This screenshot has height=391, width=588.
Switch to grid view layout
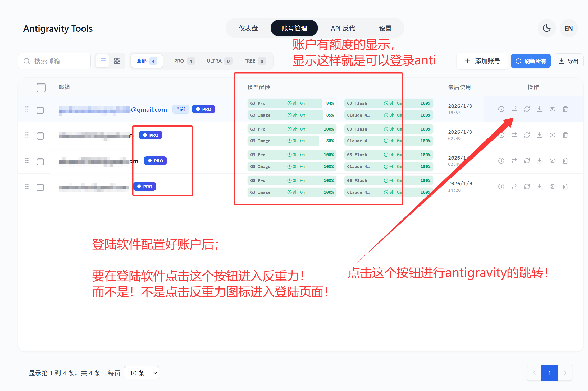click(117, 61)
